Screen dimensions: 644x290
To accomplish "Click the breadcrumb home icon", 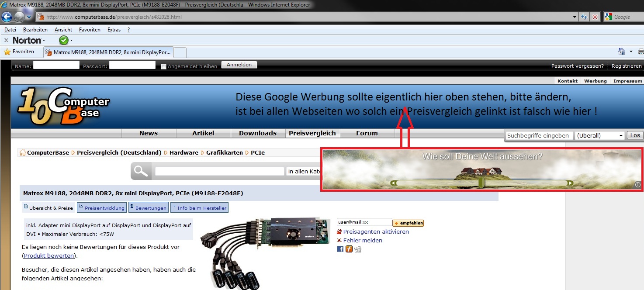I will click(x=22, y=152).
